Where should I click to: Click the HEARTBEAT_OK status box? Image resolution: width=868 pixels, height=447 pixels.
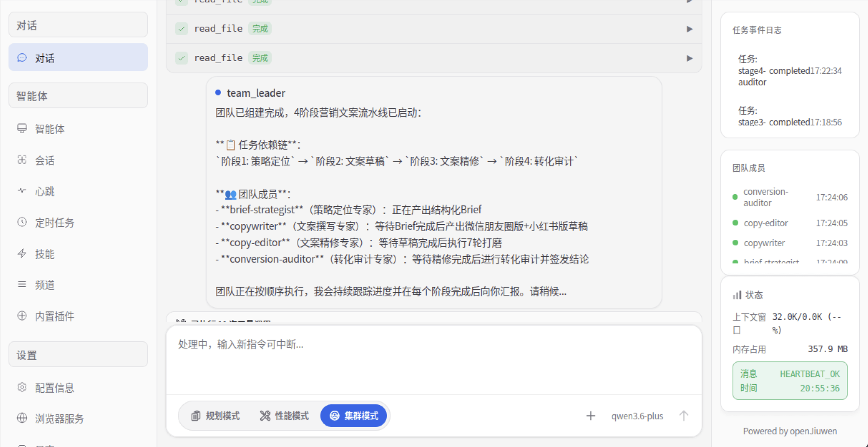[790, 381]
